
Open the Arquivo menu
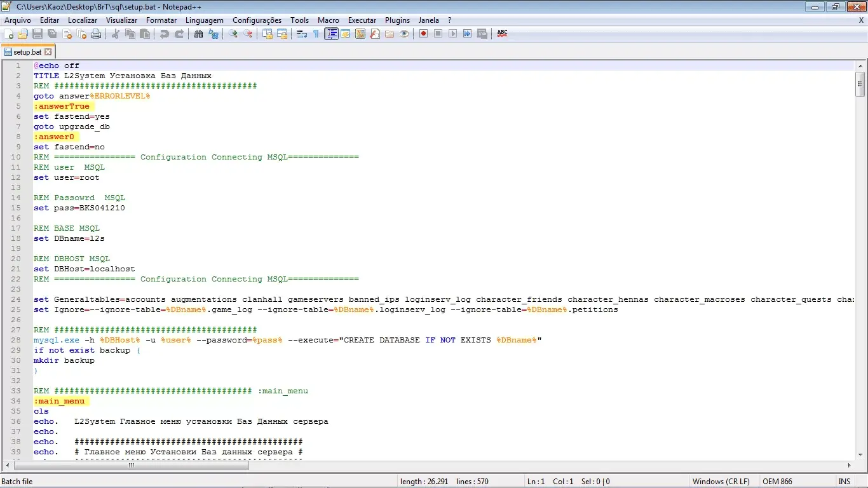[x=18, y=20]
